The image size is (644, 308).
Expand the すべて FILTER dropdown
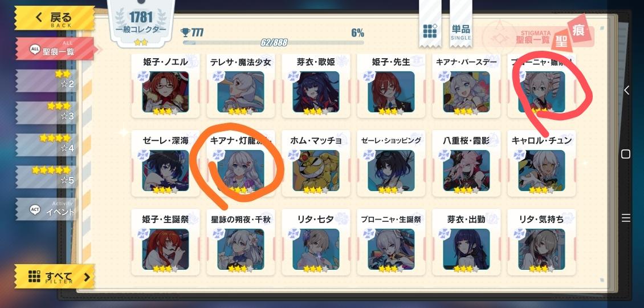pyautogui.click(x=55, y=276)
